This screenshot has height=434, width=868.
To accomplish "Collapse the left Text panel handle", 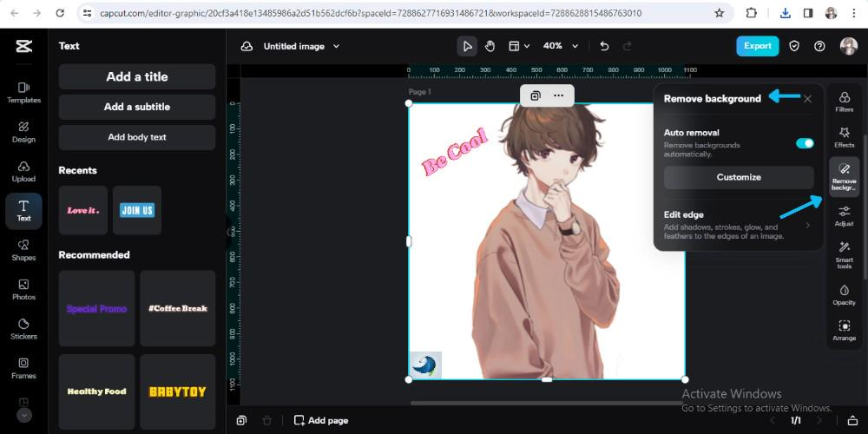I will (x=228, y=233).
